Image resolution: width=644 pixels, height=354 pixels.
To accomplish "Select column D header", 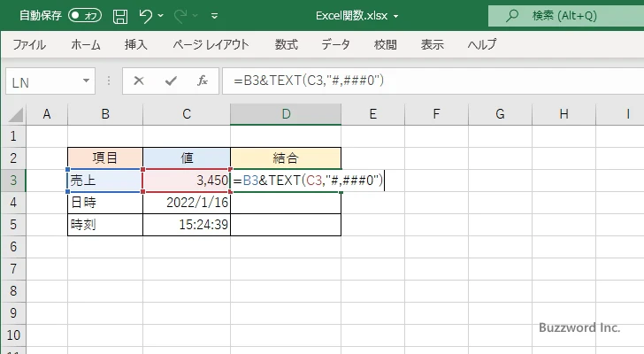I will pyautogui.click(x=286, y=114).
